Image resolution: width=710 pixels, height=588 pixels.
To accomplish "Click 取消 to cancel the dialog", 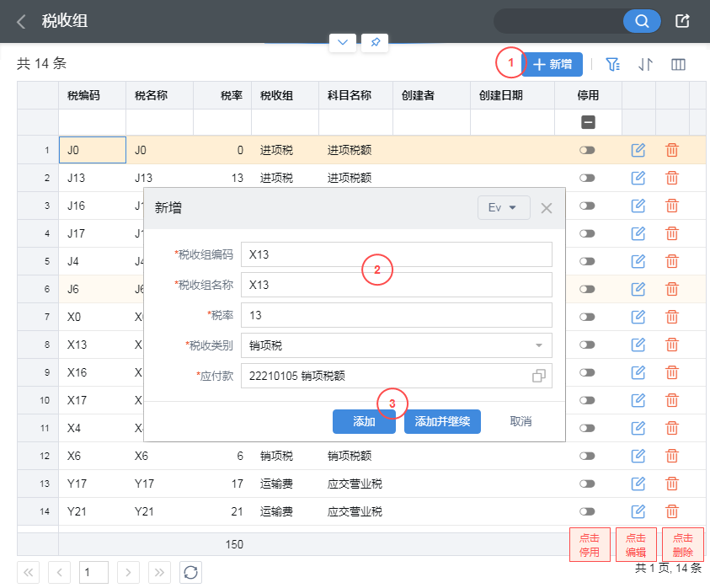I will coord(520,421).
